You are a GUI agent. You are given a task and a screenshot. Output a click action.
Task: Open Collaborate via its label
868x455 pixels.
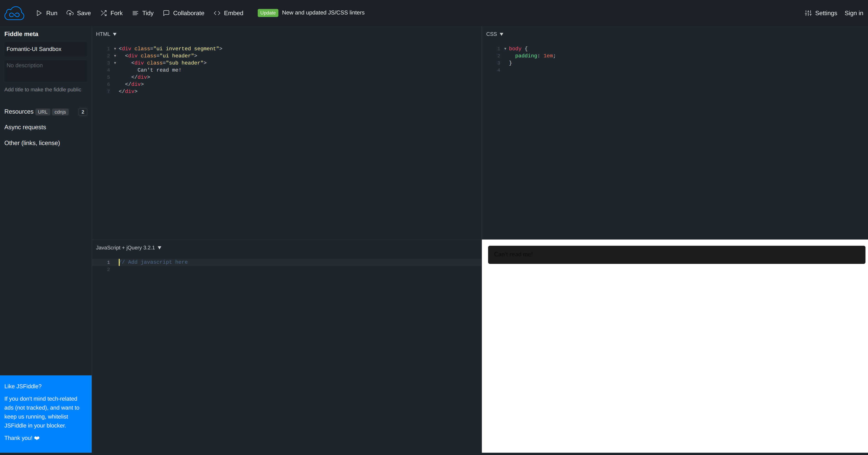(189, 13)
